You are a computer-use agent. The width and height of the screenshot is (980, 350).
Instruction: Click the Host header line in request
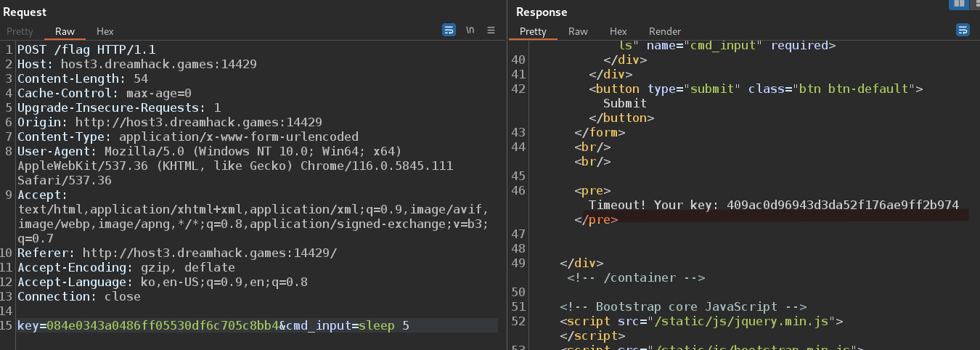pos(136,64)
